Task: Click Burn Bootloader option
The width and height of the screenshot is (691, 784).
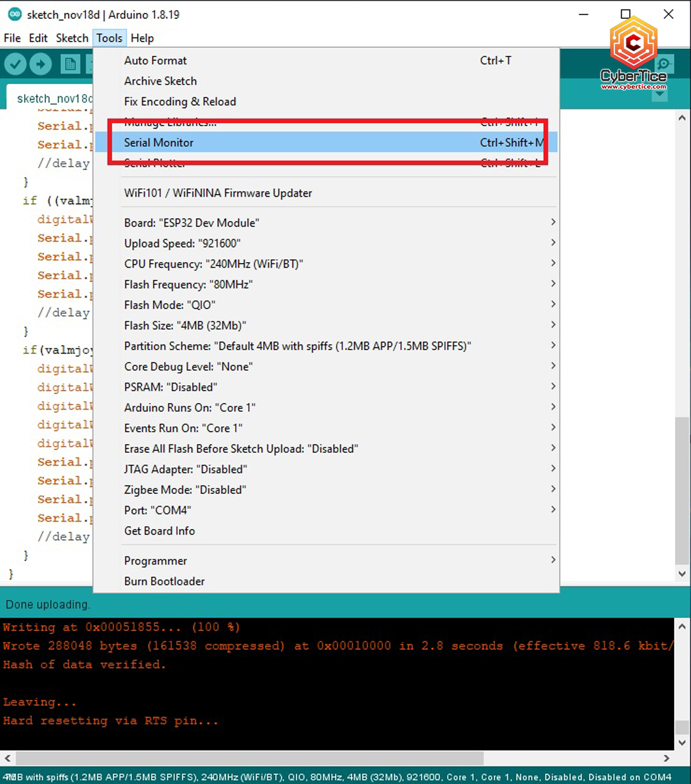Action: tap(164, 581)
